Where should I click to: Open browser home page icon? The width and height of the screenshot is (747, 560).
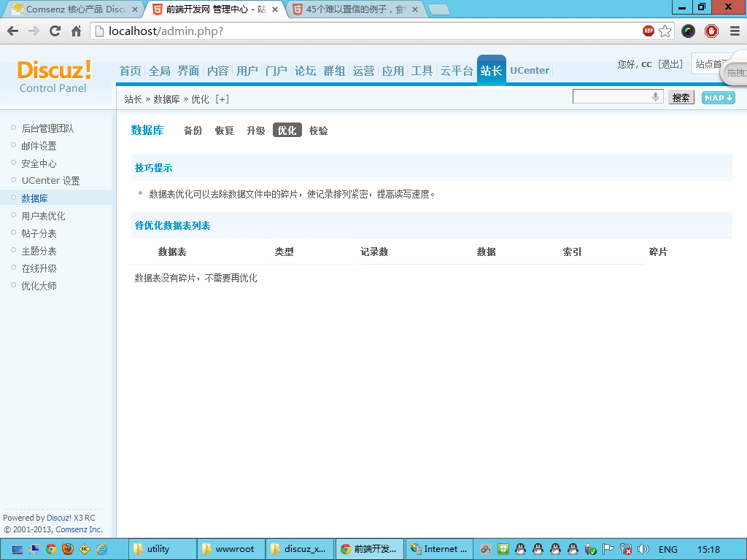pos(76,31)
